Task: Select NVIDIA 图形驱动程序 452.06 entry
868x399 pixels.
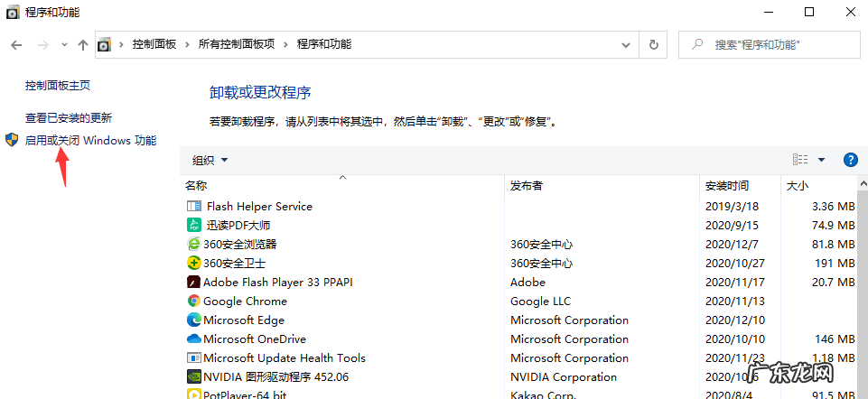Action: click(x=275, y=376)
